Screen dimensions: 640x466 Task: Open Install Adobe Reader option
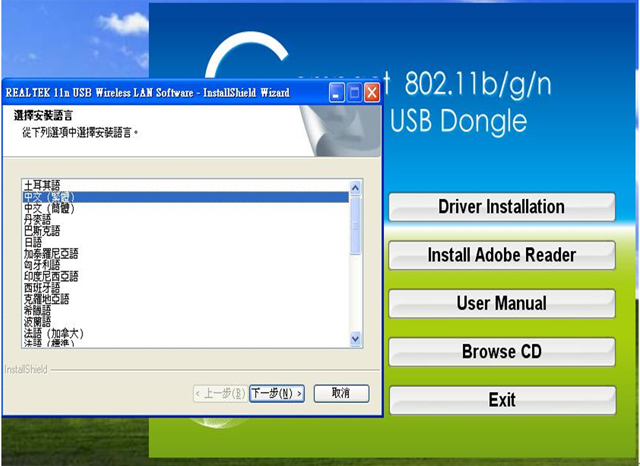coord(502,255)
